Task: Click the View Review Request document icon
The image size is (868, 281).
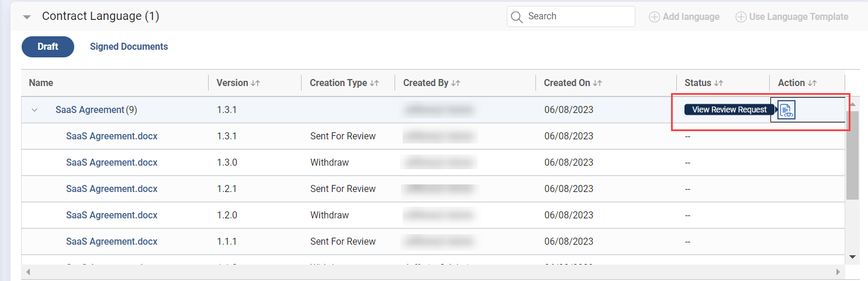Action: coord(786,109)
